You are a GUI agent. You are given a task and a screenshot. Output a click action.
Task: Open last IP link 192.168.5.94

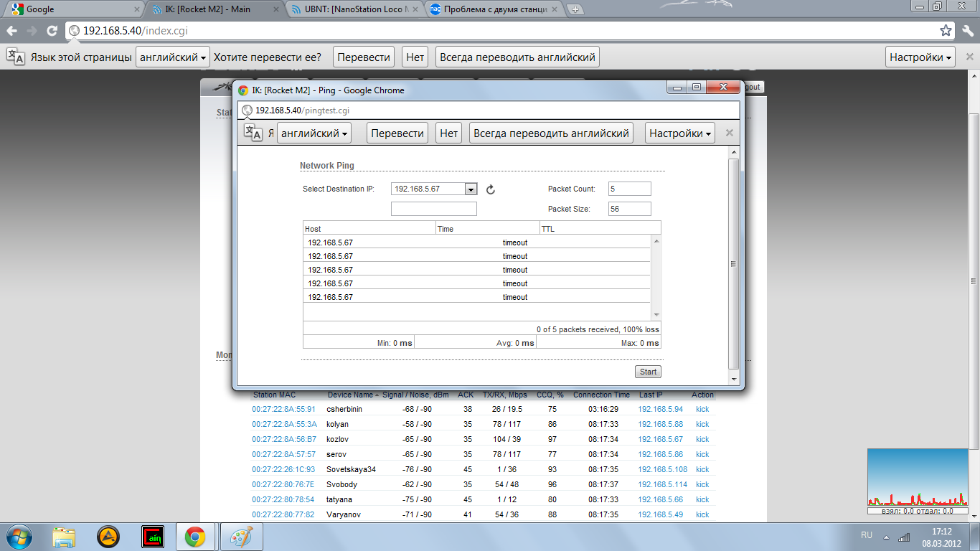point(660,409)
